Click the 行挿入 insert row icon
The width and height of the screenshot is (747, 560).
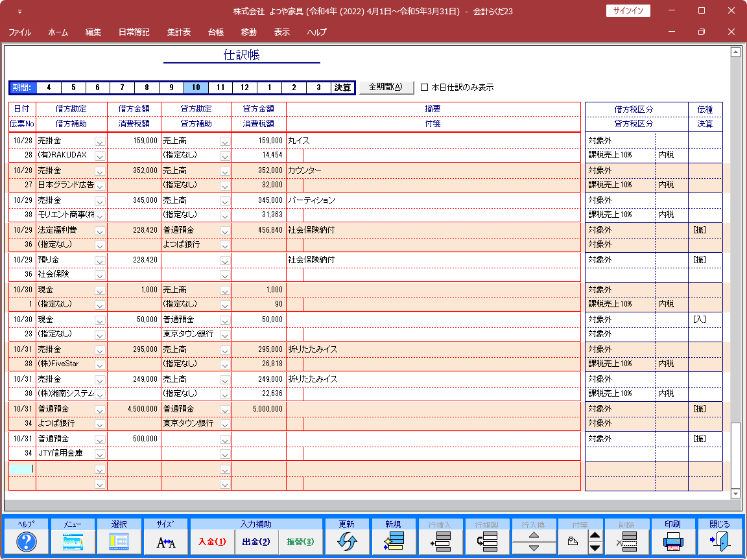pyautogui.click(x=440, y=542)
